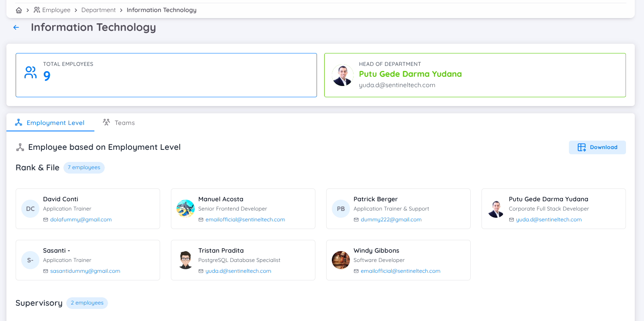This screenshot has width=644, height=321.
Task: Click Corporate Full Stack Developer job title
Action: coord(549,209)
